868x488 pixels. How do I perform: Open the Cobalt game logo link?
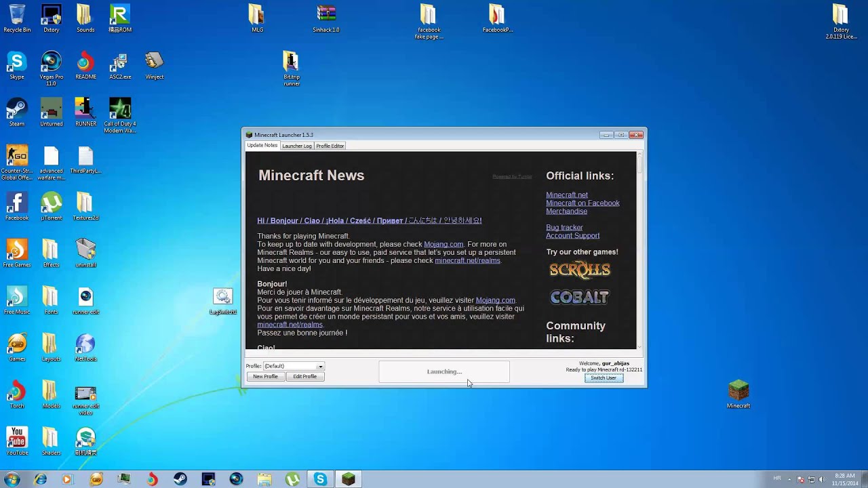(580, 297)
